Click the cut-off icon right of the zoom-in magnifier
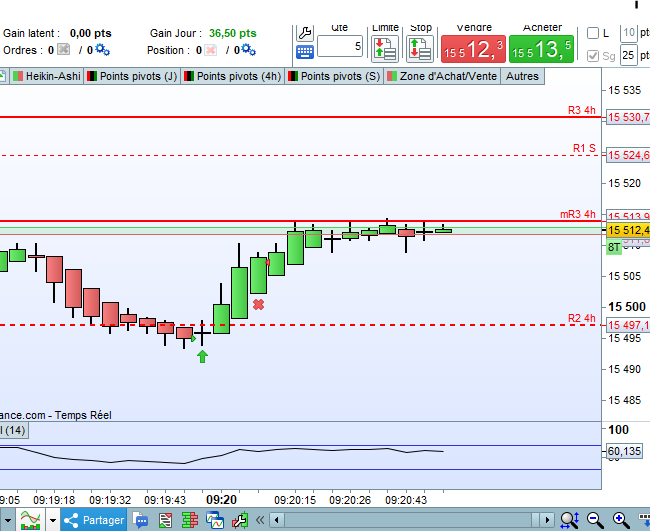 pyautogui.click(x=644, y=520)
